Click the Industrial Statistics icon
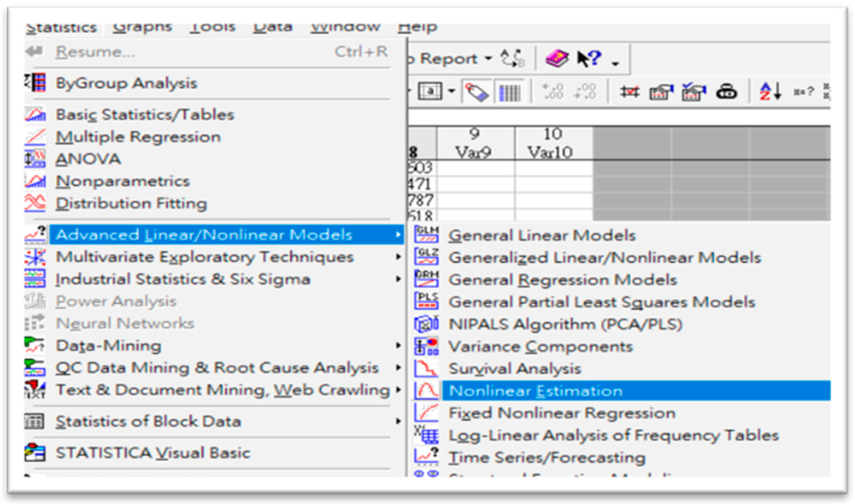855x504 pixels. [x=35, y=279]
